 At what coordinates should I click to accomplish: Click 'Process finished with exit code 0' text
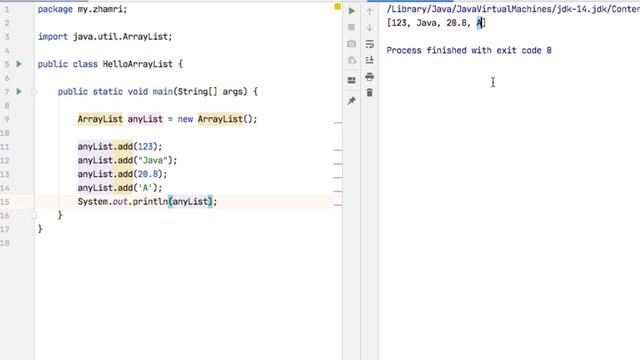469,50
